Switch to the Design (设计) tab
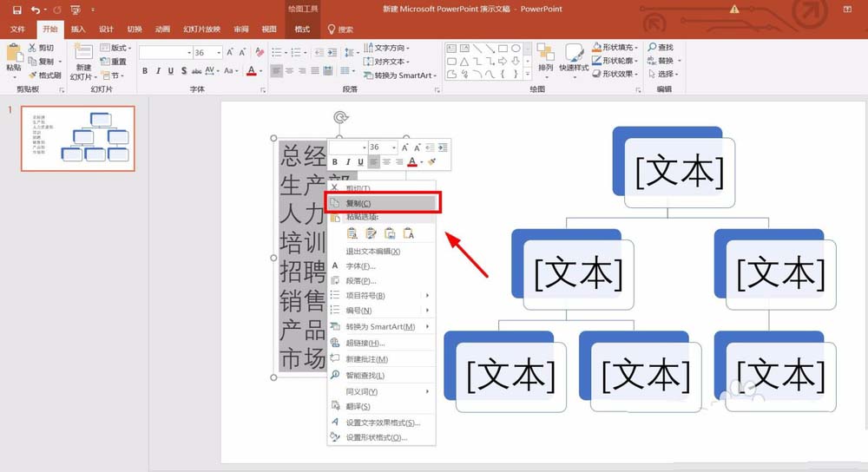The width and height of the screenshot is (868, 472). point(106,29)
